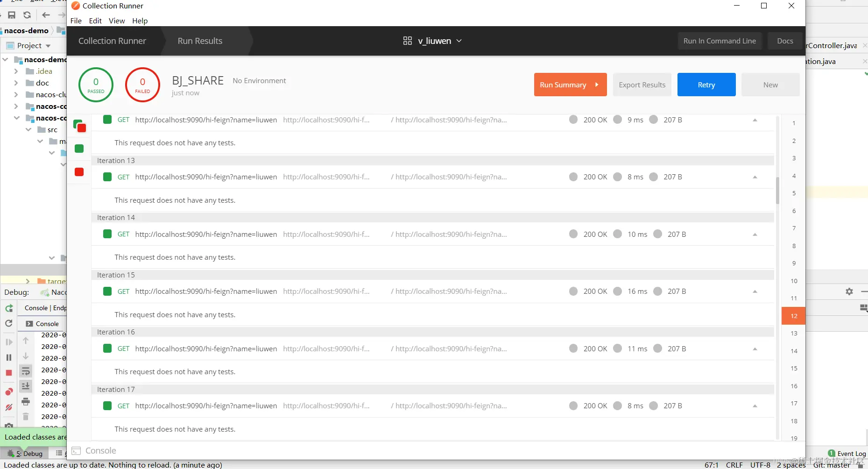The height and width of the screenshot is (469, 868).
Task: Click the Run Summary button
Action: point(570,85)
